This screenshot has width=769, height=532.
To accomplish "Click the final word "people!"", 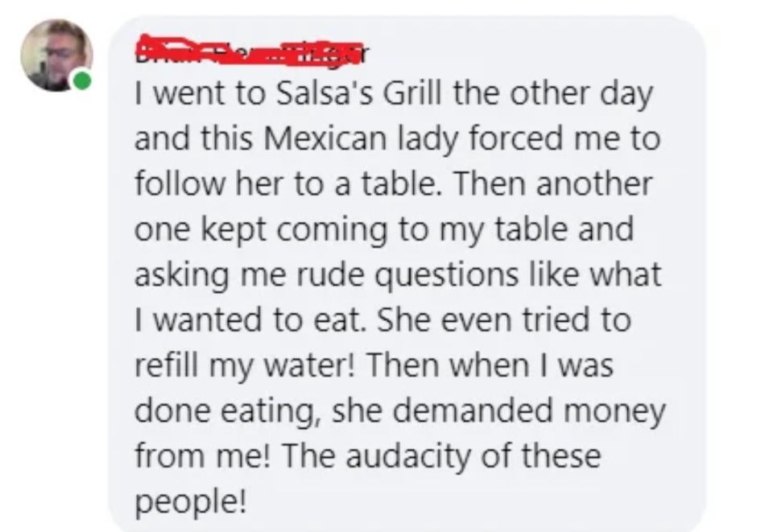I will [x=188, y=502].
